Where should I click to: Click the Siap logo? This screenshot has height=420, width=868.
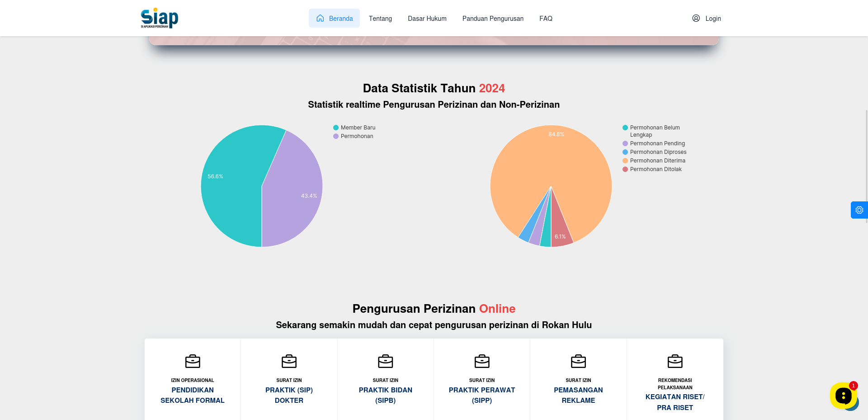pyautogui.click(x=160, y=18)
